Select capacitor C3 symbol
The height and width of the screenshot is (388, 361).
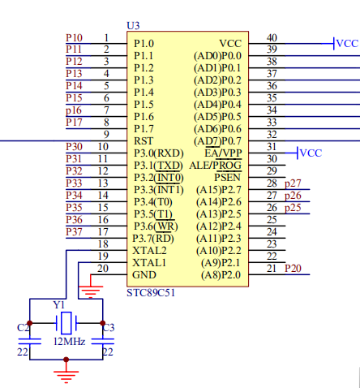pos(102,341)
